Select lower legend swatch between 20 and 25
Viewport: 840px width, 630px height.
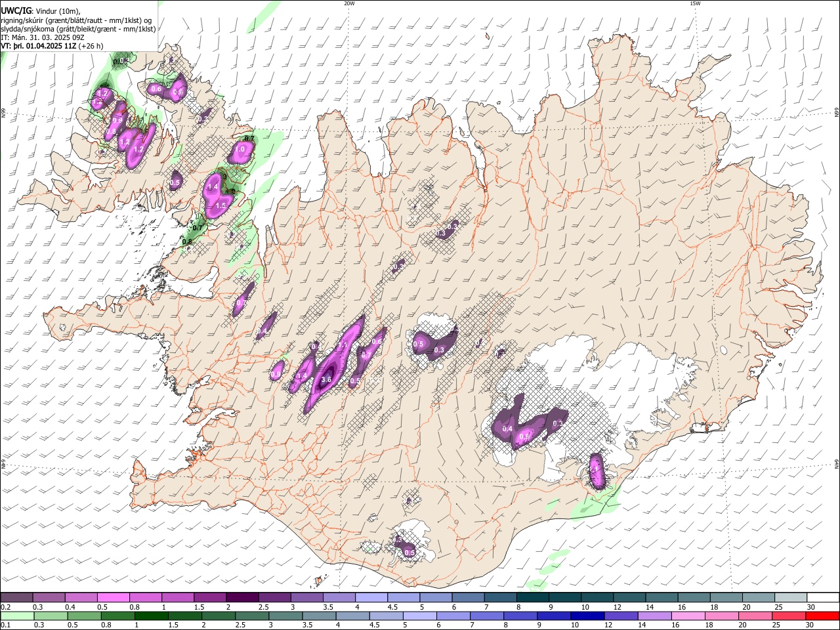pos(755,616)
